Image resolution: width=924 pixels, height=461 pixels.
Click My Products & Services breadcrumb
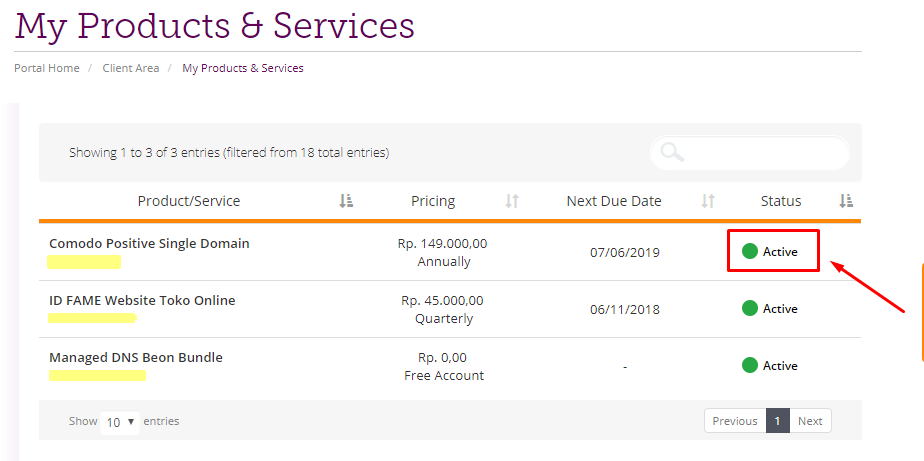tap(243, 68)
